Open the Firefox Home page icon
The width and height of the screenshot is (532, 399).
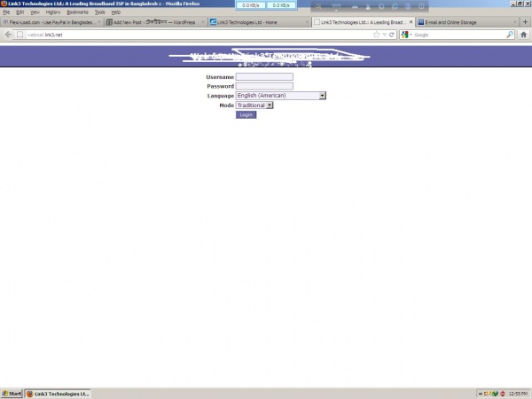pos(523,35)
